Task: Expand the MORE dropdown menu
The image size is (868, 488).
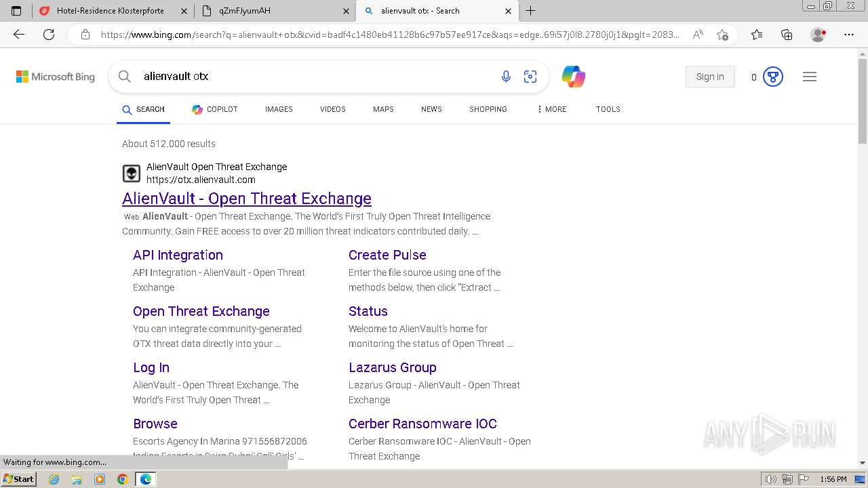Action: [x=552, y=109]
